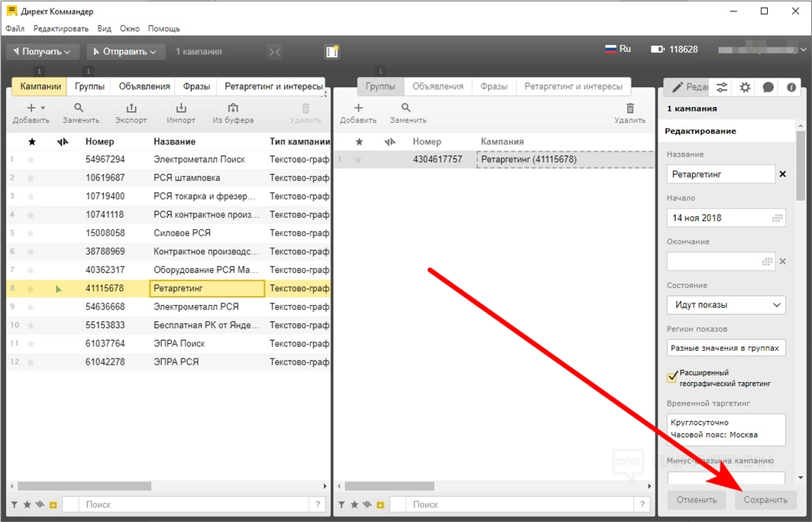Click the Сохранить button
Viewport: 812px width, 522px height.
(x=765, y=500)
